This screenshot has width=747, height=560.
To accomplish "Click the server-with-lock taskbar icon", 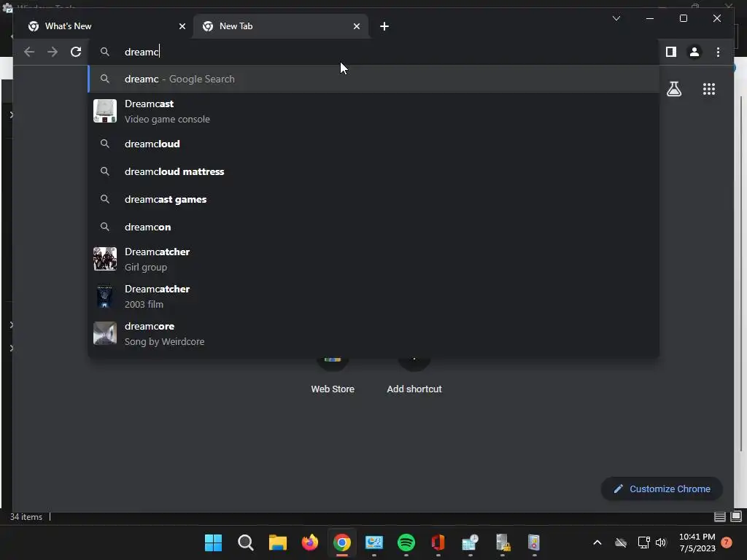I will [x=503, y=542].
